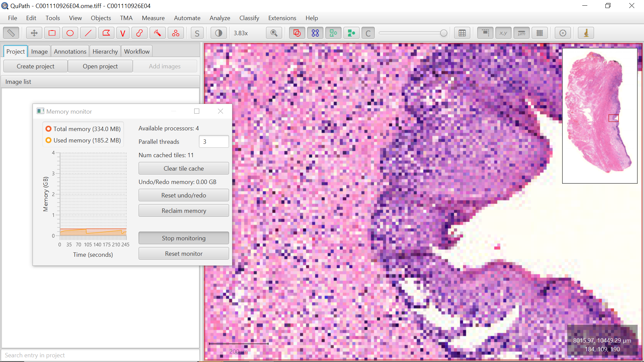Click the Reclaim memory button

tap(183, 210)
